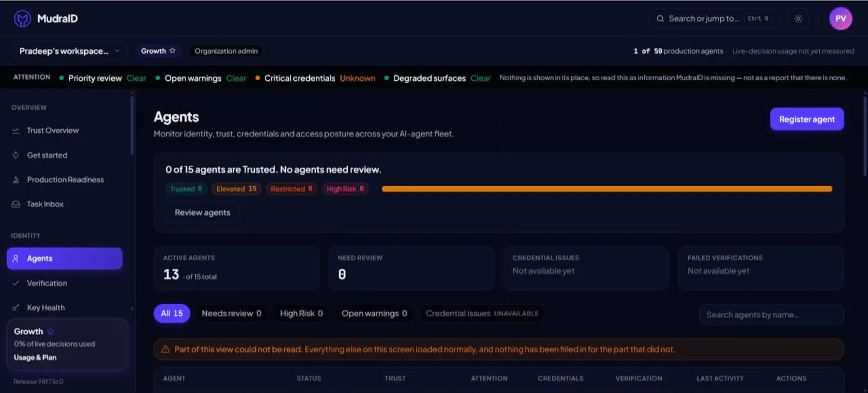Click the warning triangle icon in alert banner
The width and height of the screenshot is (868, 393).
[x=165, y=350]
